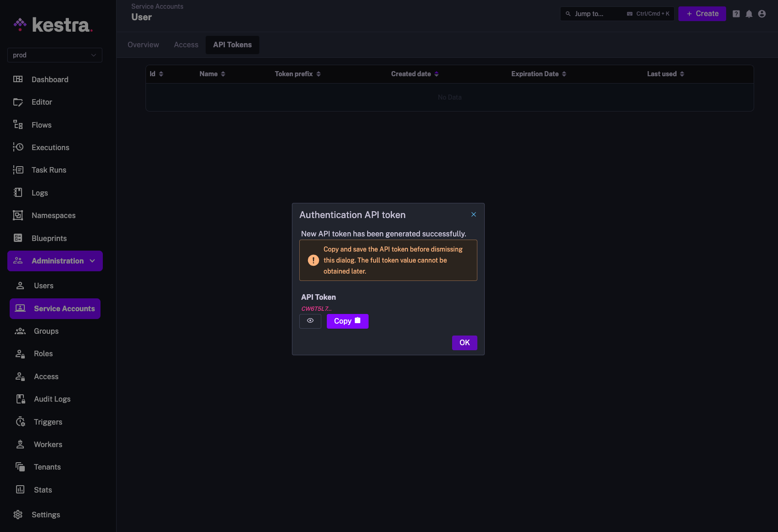Switch to the Overview tab
Screen dimensions: 778x532
[x=143, y=45]
